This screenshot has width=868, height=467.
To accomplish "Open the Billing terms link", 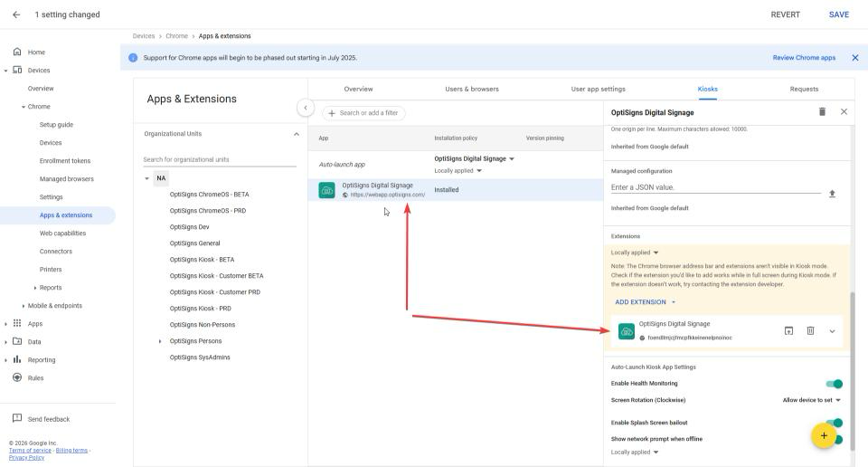I will click(71, 451).
